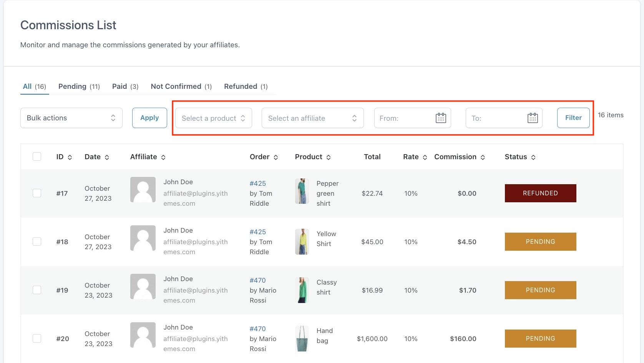Click total value $1,600.00
The height and width of the screenshot is (363, 644).
pos(372,339)
